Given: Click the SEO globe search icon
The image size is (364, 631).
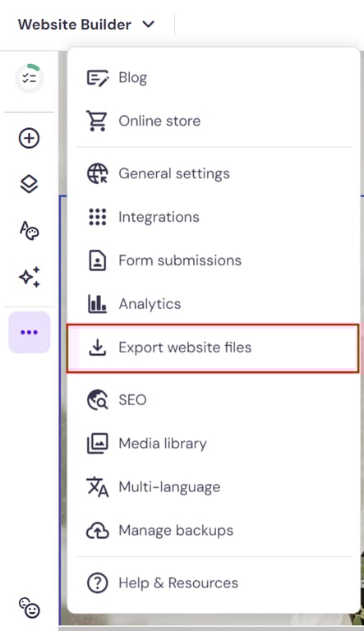Looking at the screenshot, I should click(x=98, y=400).
